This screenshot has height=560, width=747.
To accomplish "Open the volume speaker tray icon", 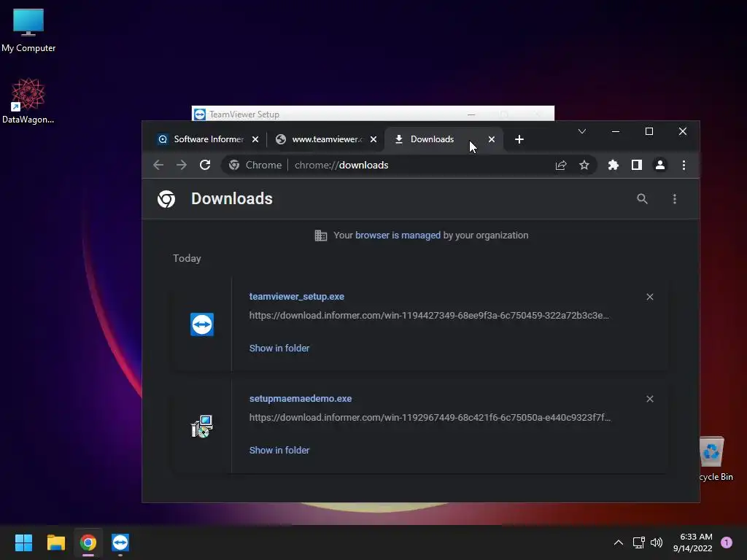I will 657,542.
